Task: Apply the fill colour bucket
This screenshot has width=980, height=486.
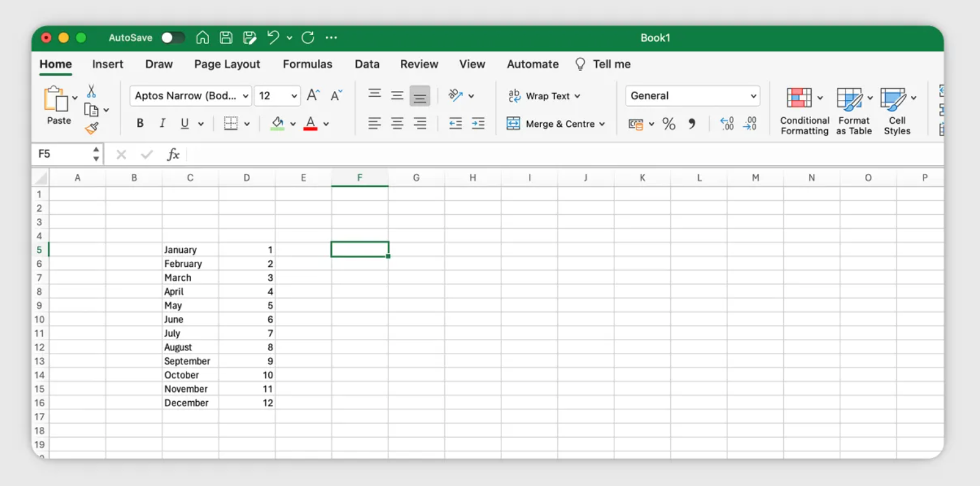Action: point(278,124)
